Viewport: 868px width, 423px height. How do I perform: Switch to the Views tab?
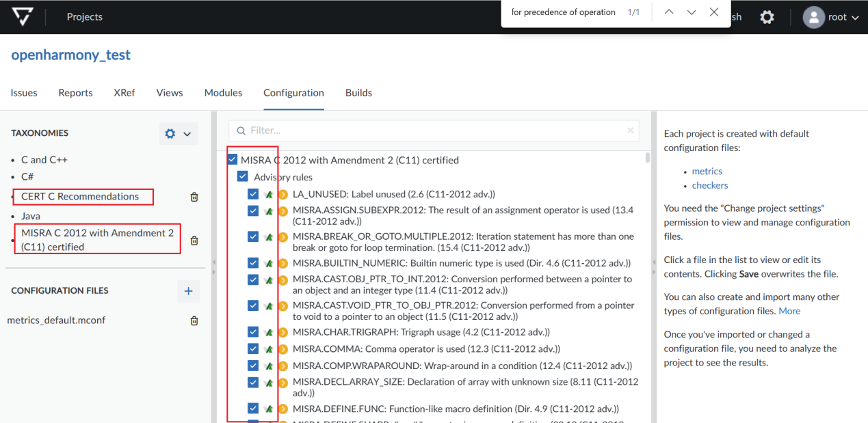click(170, 93)
